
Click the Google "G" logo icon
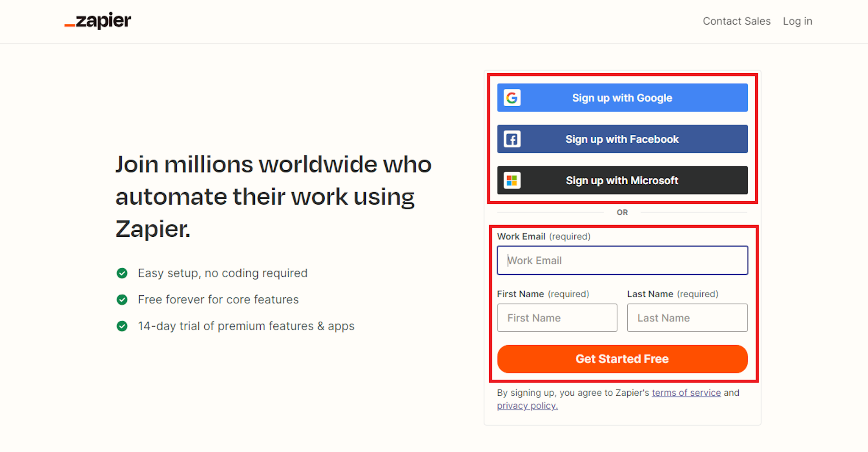(512, 98)
